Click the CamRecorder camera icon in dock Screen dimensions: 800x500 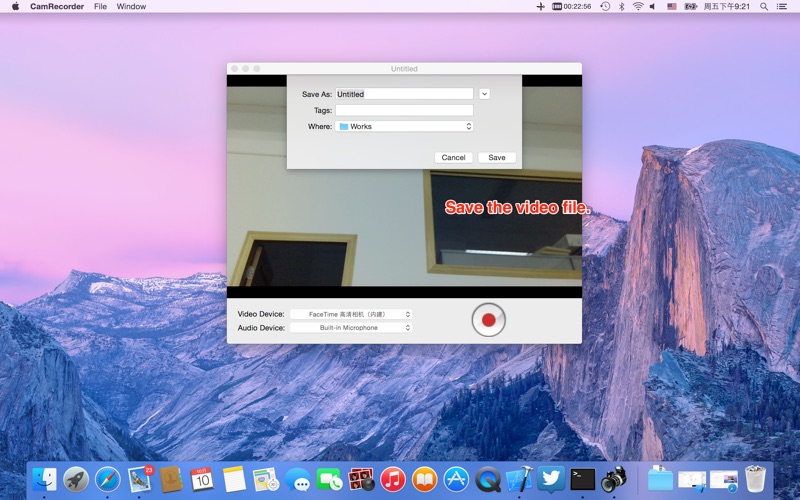pos(614,480)
